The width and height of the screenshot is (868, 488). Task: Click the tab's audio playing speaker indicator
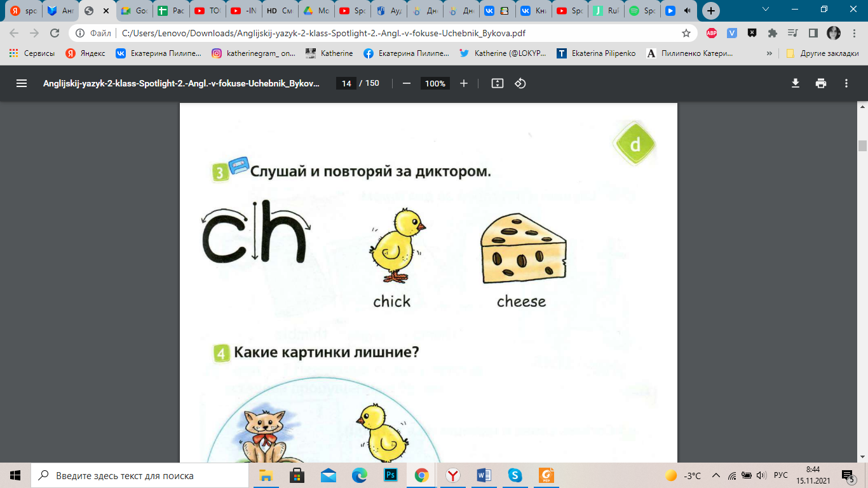(687, 11)
